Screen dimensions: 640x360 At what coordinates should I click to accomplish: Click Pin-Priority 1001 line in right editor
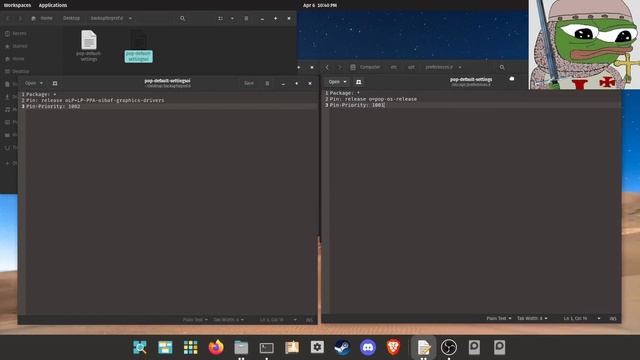[x=357, y=105]
